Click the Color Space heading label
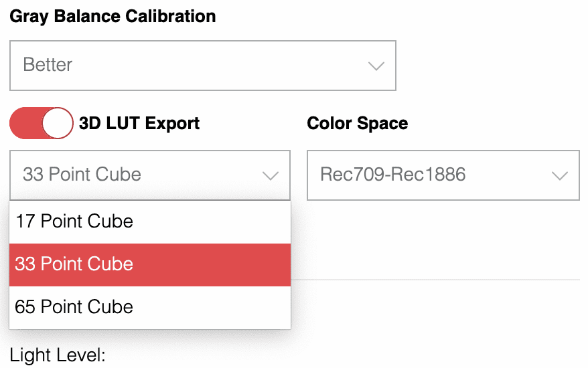Viewport: 588px width, 368px height. (x=357, y=124)
